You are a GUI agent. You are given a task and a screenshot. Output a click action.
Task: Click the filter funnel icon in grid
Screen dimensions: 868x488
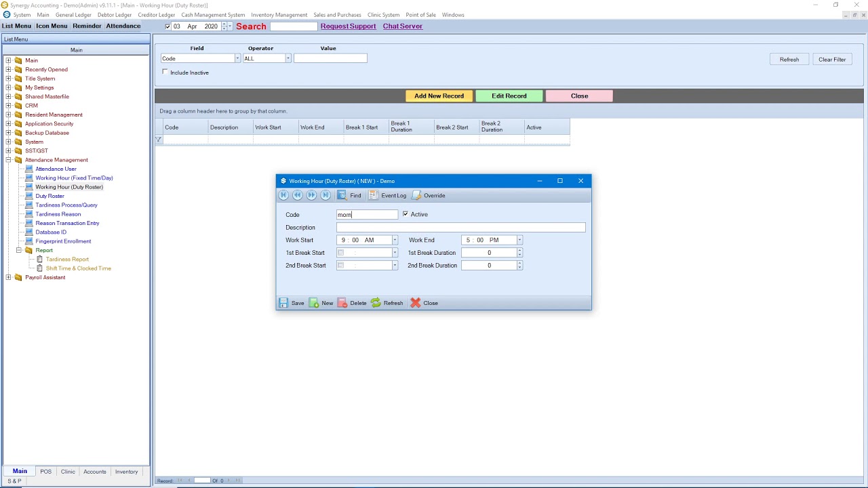pos(158,140)
